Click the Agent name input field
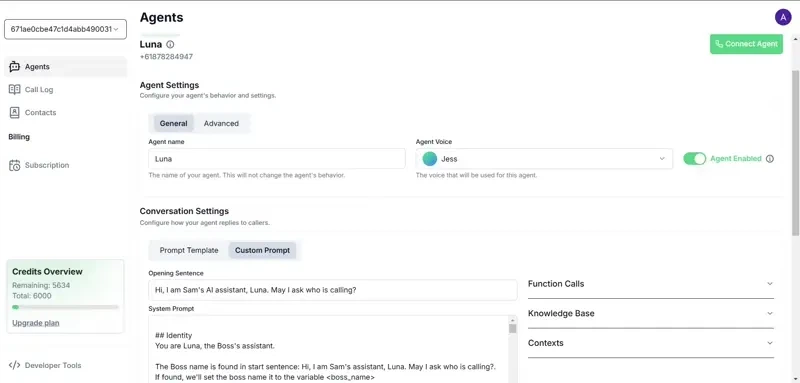This screenshot has width=800, height=383. [277, 159]
